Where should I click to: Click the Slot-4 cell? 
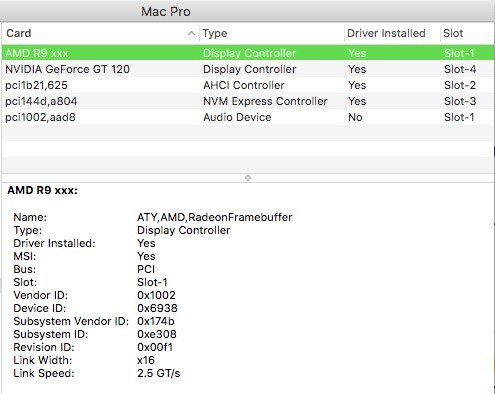tap(460, 69)
